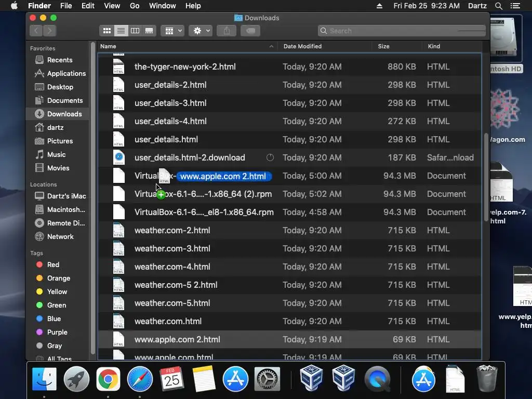The width and height of the screenshot is (532, 399).
Task: Select weather.com-3.html file
Action: click(x=289, y=248)
